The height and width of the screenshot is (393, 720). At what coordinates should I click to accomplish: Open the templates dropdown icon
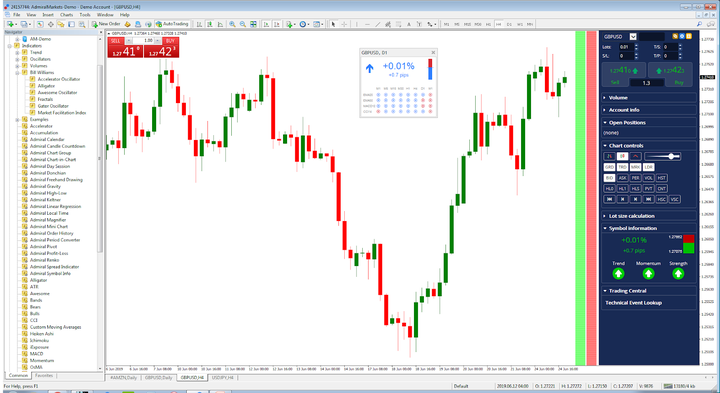coord(317,24)
